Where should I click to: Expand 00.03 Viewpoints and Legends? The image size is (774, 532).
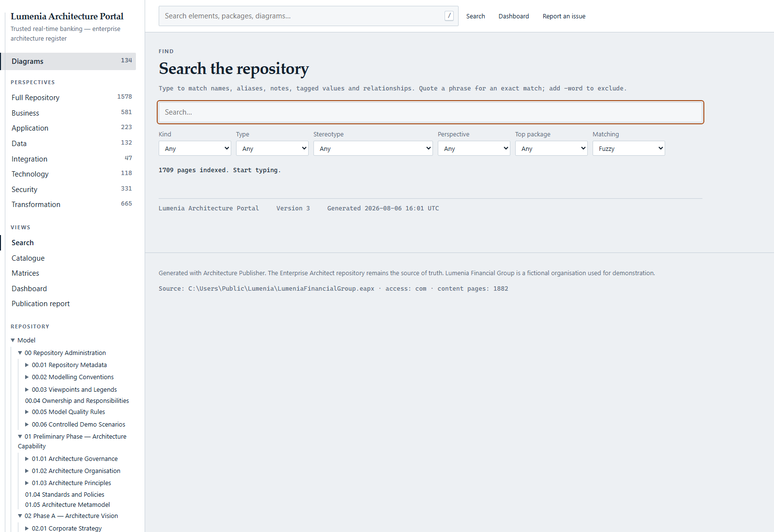(x=27, y=390)
